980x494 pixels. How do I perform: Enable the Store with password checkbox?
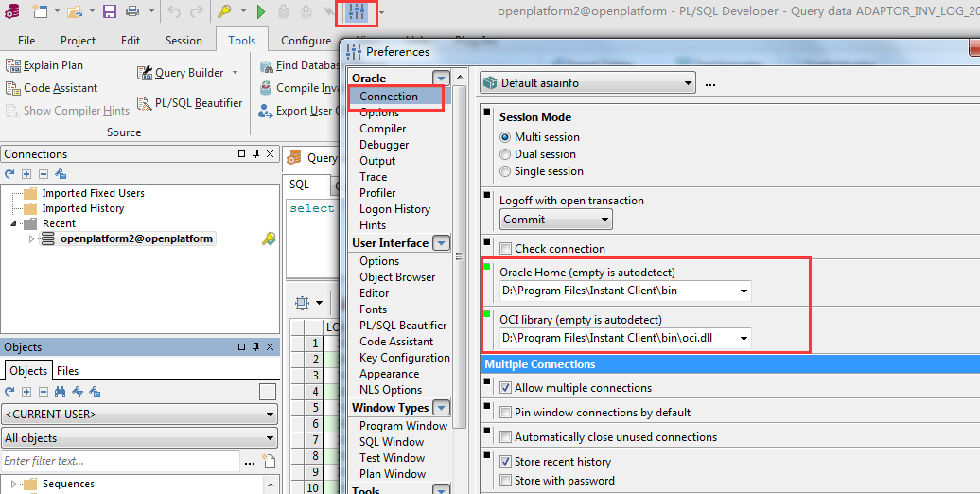pyautogui.click(x=506, y=480)
